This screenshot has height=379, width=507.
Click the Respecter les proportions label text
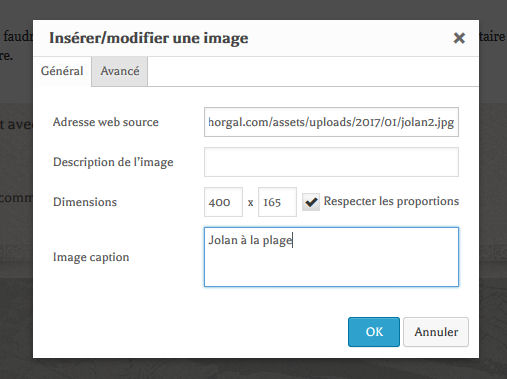(391, 201)
